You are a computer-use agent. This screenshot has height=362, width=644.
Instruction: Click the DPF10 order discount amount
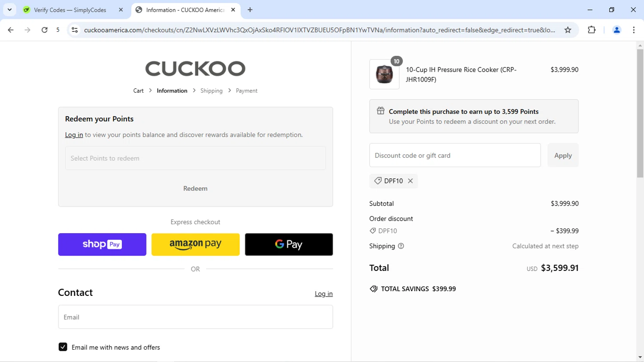pyautogui.click(x=565, y=231)
